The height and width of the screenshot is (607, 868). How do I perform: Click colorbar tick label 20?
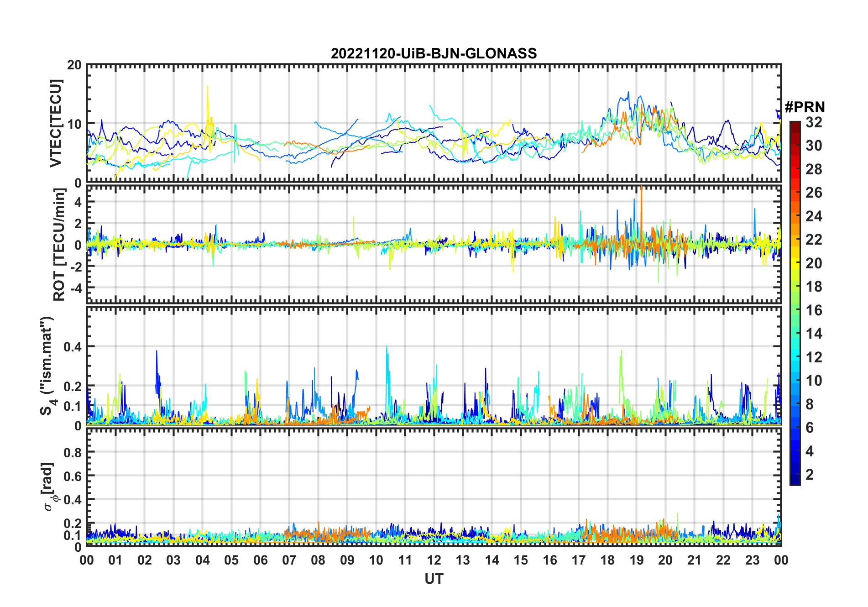pyautogui.click(x=814, y=263)
